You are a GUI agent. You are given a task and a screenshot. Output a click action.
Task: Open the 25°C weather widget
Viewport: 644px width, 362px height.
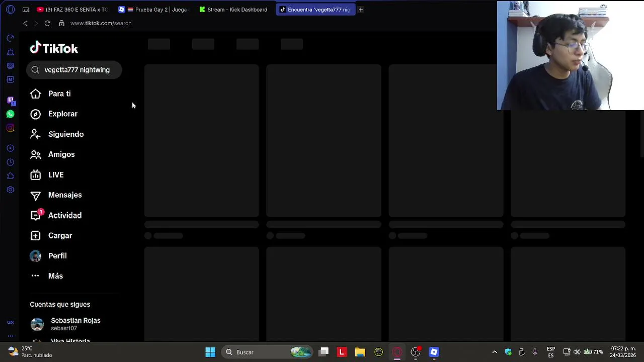pyautogui.click(x=30, y=352)
